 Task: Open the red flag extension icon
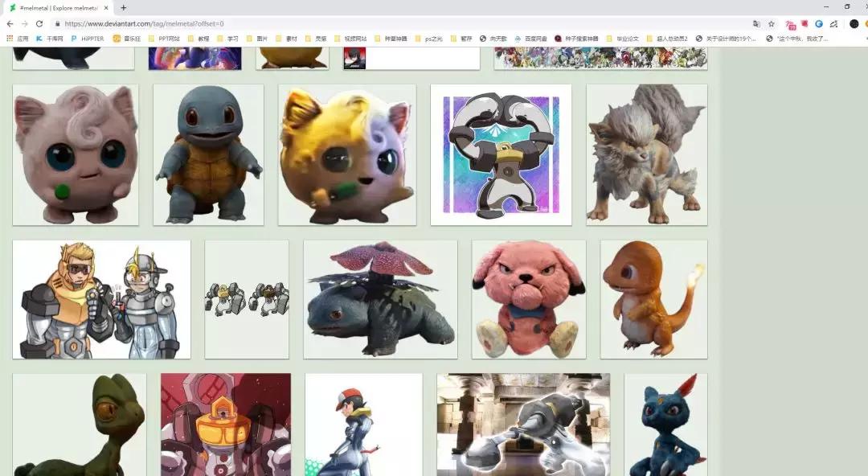click(805, 24)
